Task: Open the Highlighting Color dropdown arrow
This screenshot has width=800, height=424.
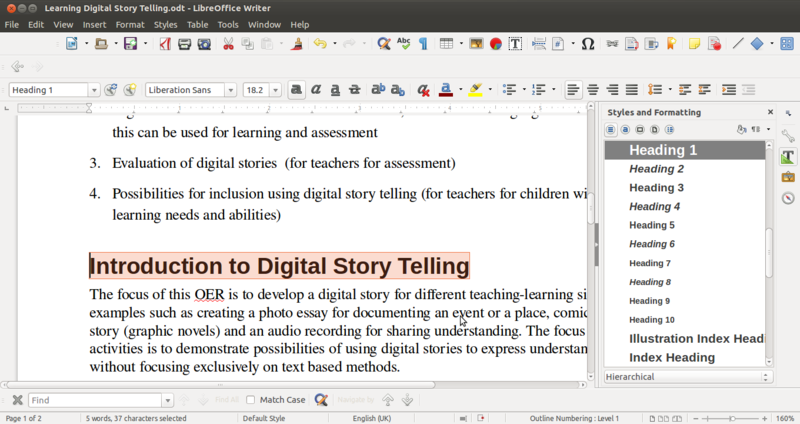Action: pos(490,90)
